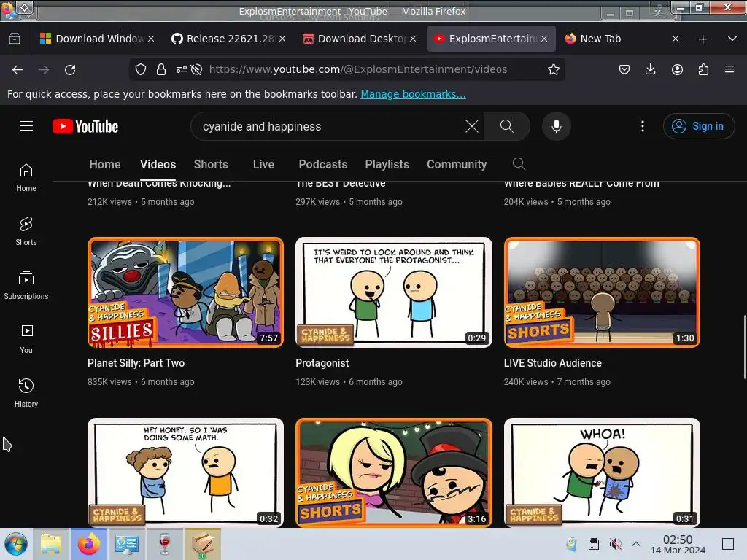The height and width of the screenshot is (560, 747).
Task: Open the wine glass taskbar app
Action: (x=164, y=544)
